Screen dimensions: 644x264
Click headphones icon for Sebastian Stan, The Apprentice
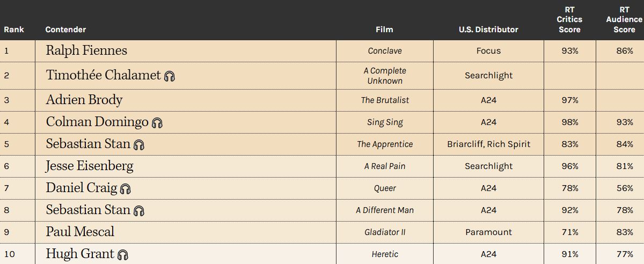139,145
